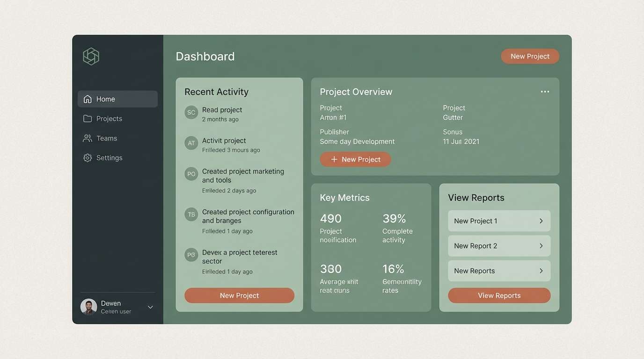This screenshot has width=644, height=359.
Task: Select the Home house icon in sidebar
Action: (x=88, y=99)
